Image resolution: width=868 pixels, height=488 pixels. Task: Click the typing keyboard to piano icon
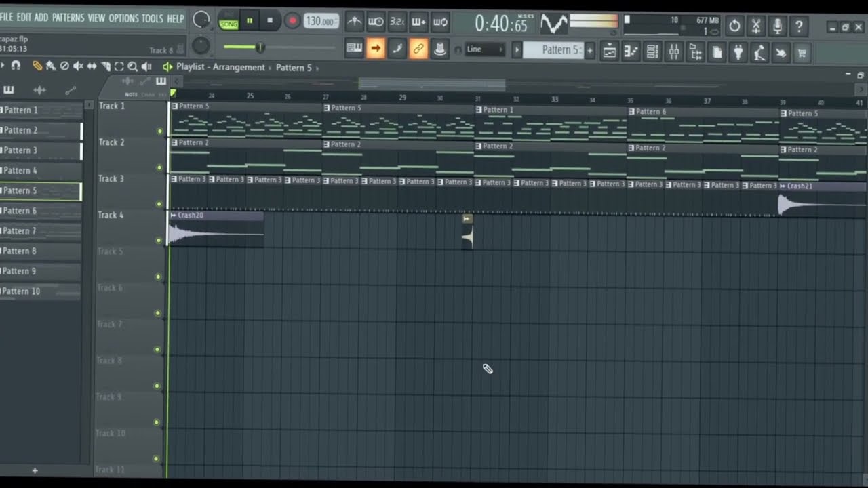point(354,48)
